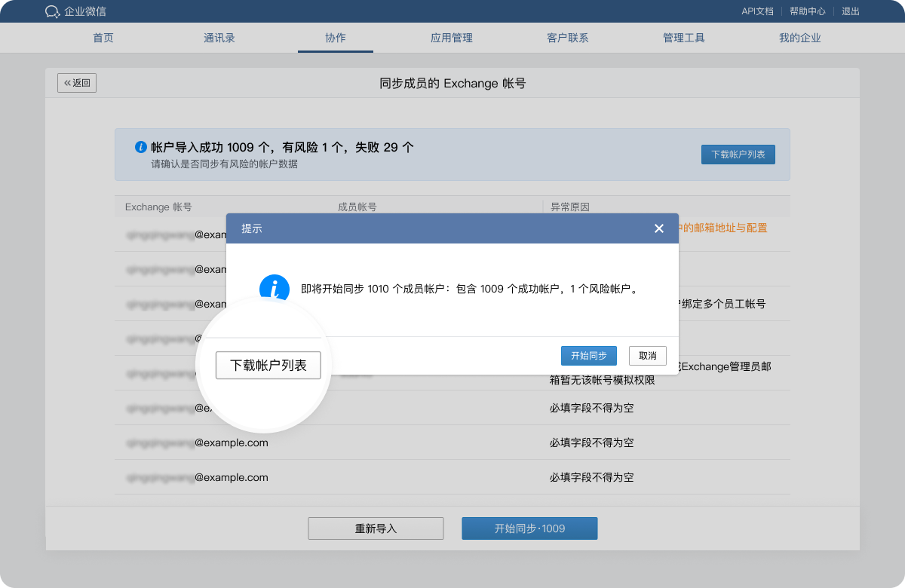
Task: Click the 开始同步·1009 button
Action: [x=529, y=528]
